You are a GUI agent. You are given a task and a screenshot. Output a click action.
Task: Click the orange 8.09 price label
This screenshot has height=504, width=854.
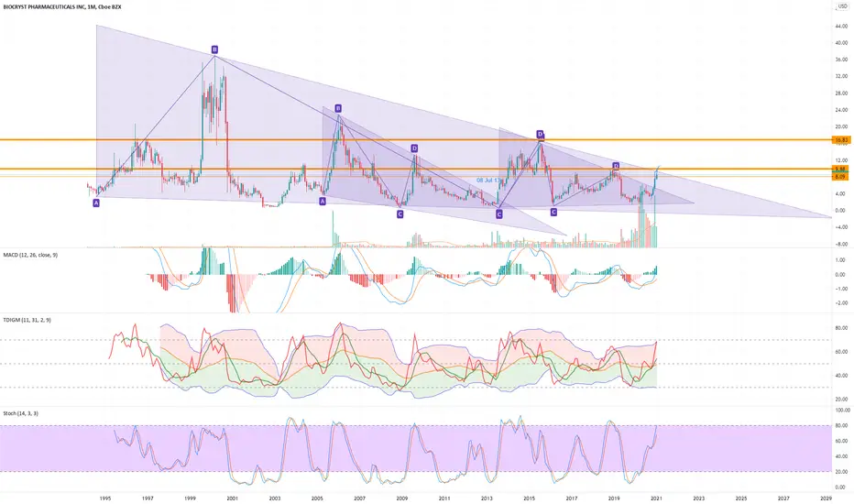pos(841,177)
